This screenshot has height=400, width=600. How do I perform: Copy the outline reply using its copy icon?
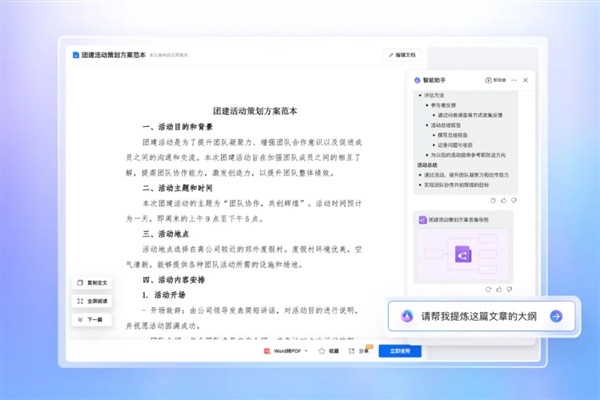493,200
